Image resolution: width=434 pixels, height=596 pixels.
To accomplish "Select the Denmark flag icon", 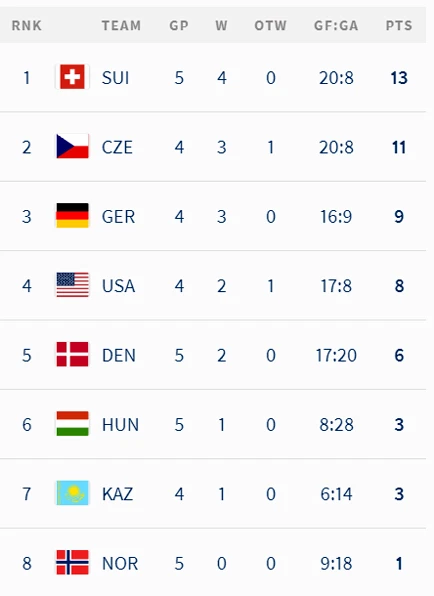I will tap(72, 354).
